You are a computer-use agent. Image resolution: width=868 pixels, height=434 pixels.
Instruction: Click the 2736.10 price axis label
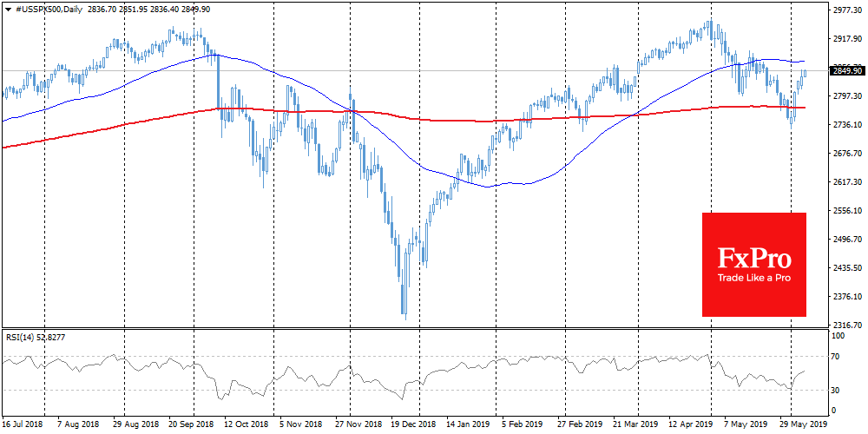click(x=846, y=124)
